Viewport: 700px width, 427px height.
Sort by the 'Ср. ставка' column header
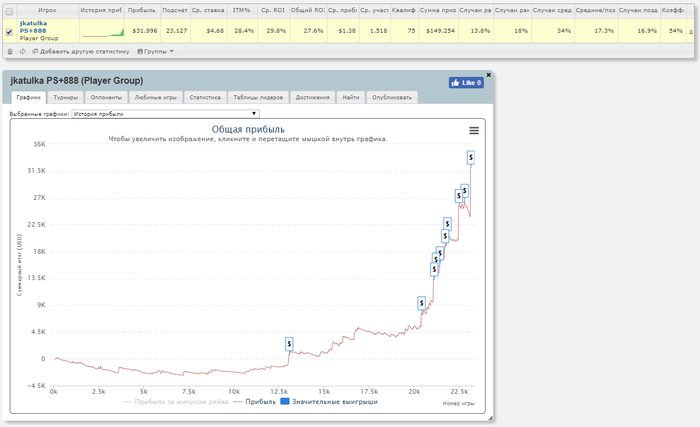tap(208, 10)
